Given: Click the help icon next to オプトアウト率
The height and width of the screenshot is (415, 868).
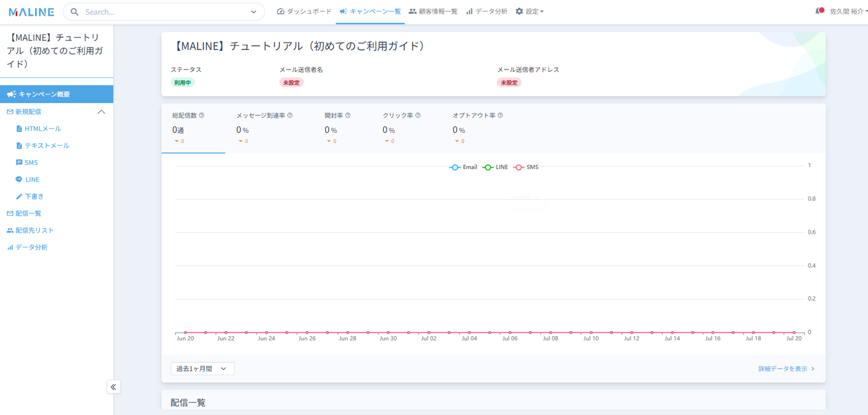Looking at the screenshot, I should click(x=500, y=116).
